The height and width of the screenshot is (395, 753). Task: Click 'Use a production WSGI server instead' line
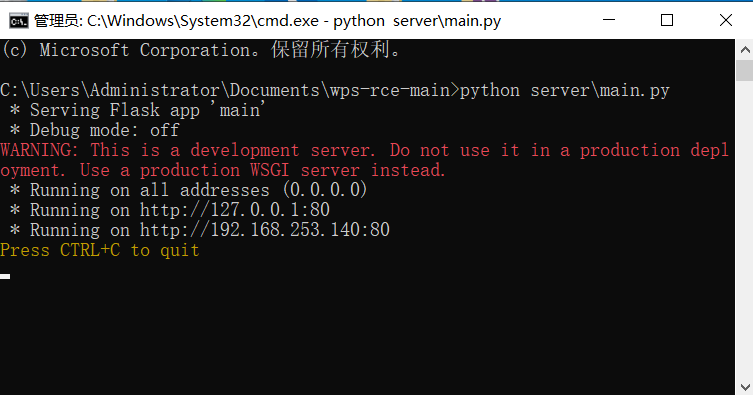(263, 170)
